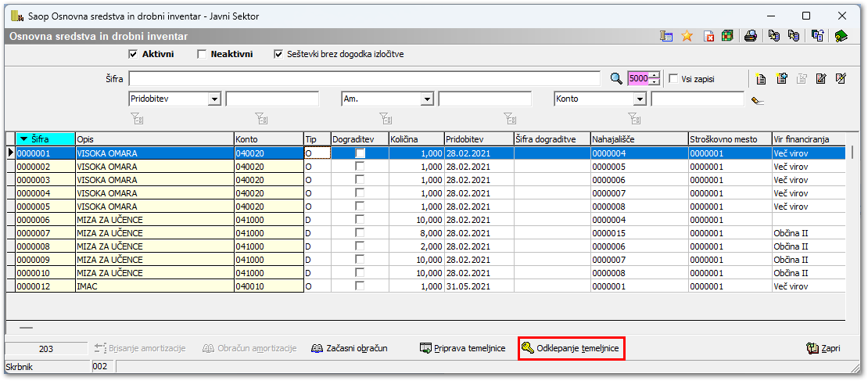Click the Nahajališče column header
The height and width of the screenshot is (381, 868).
point(639,139)
